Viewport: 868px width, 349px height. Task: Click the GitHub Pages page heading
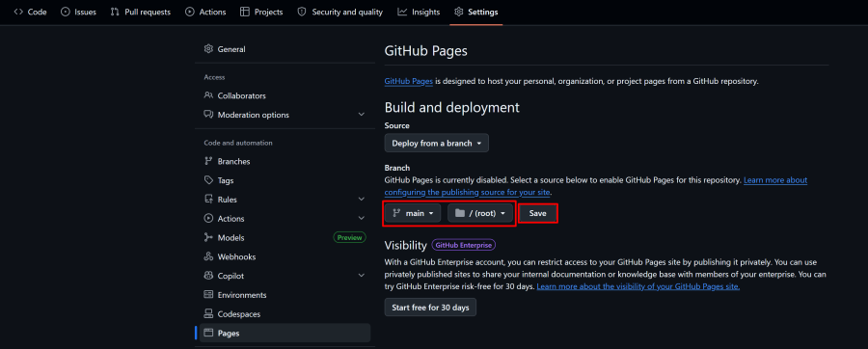tap(426, 51)
